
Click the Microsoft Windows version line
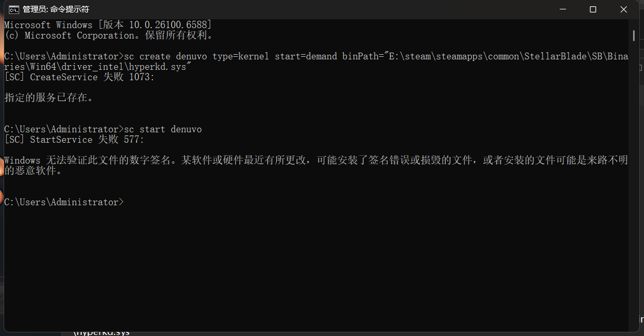click(x=107, y=25)
